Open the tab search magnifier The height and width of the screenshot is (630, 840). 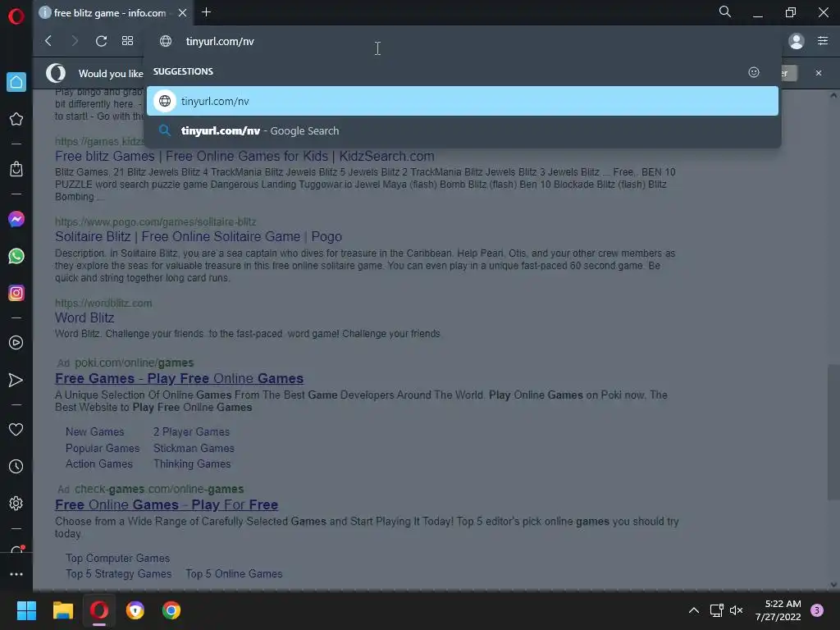pos(725,11)
